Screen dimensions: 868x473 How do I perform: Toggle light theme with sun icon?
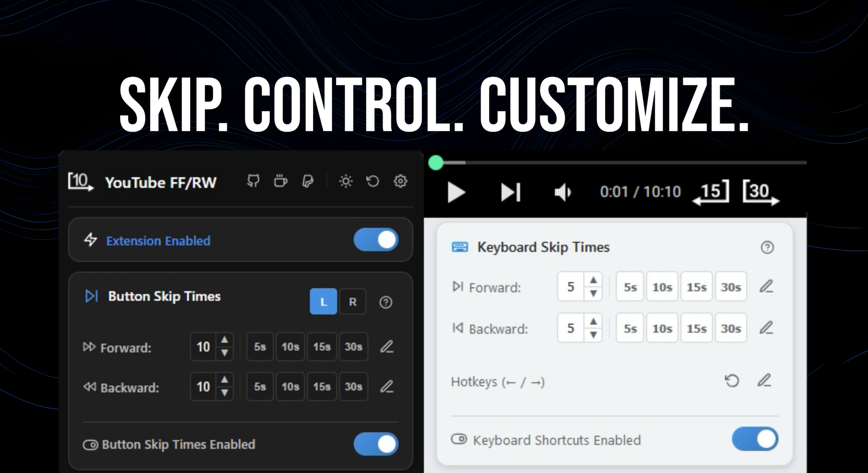pos(346,181)
